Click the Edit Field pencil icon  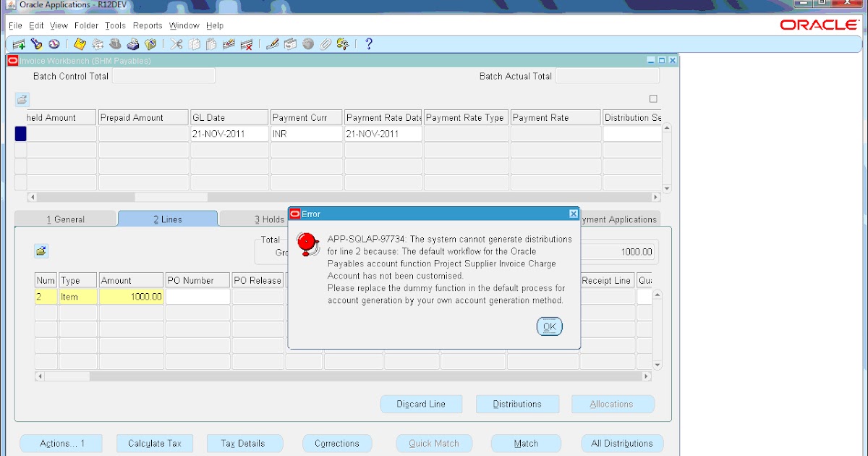pyautogui.click(x=273, y=44)
